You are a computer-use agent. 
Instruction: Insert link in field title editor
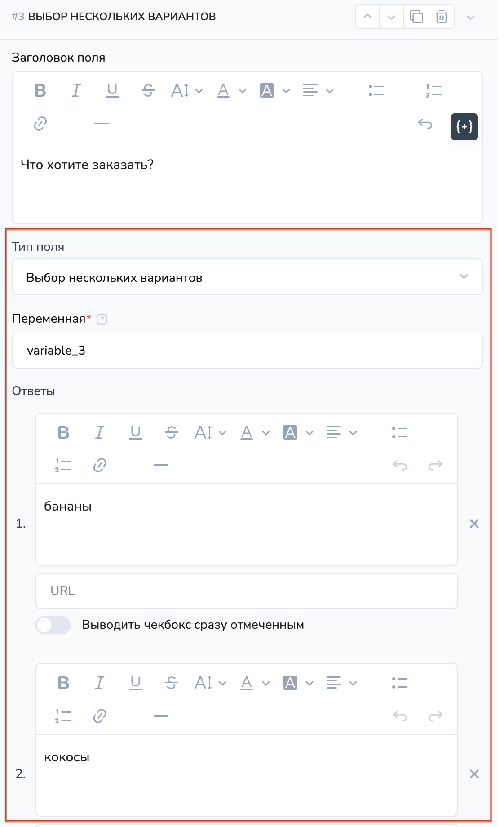pos(40,124)
